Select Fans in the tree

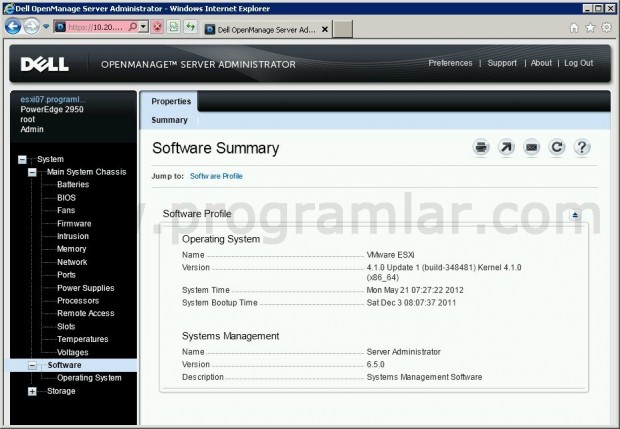pyautogui.click(x=66, y=210)
